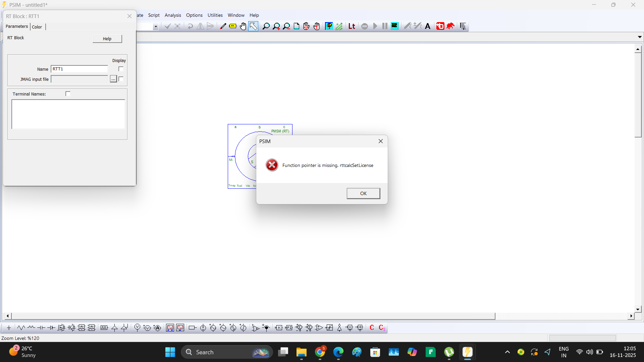This screenshot has height=362, width=644.
Task: Insert the PI controller block
Action: tap(289, 328)
